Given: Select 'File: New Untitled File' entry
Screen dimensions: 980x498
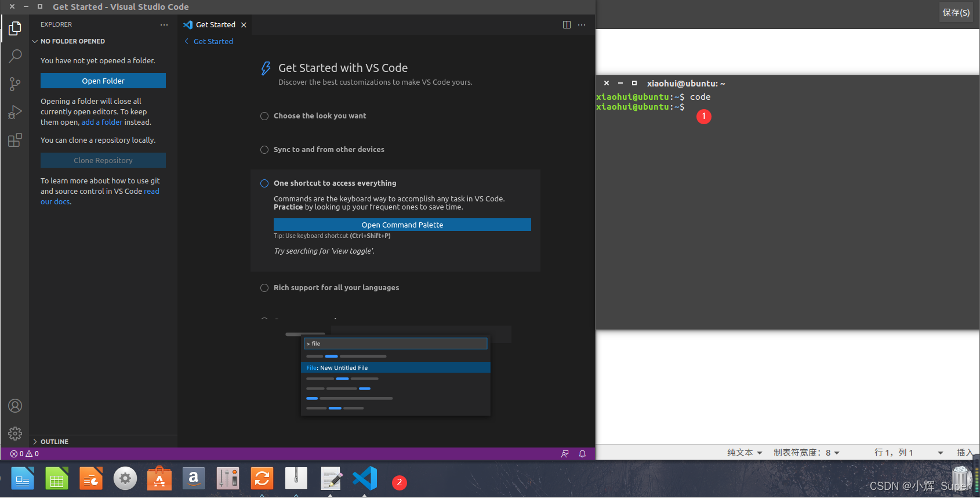Looking at the screenshot, I should click(395, 367).
